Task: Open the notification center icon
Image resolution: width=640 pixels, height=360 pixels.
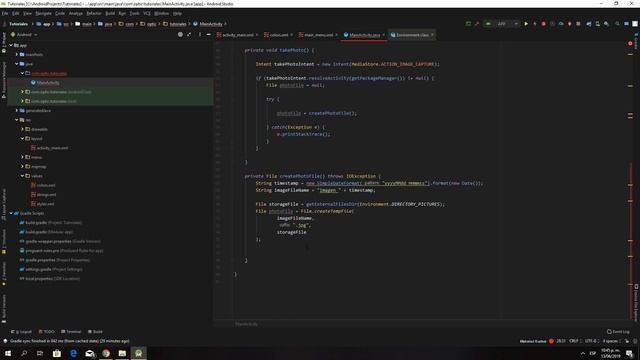Action: (629, 353)
